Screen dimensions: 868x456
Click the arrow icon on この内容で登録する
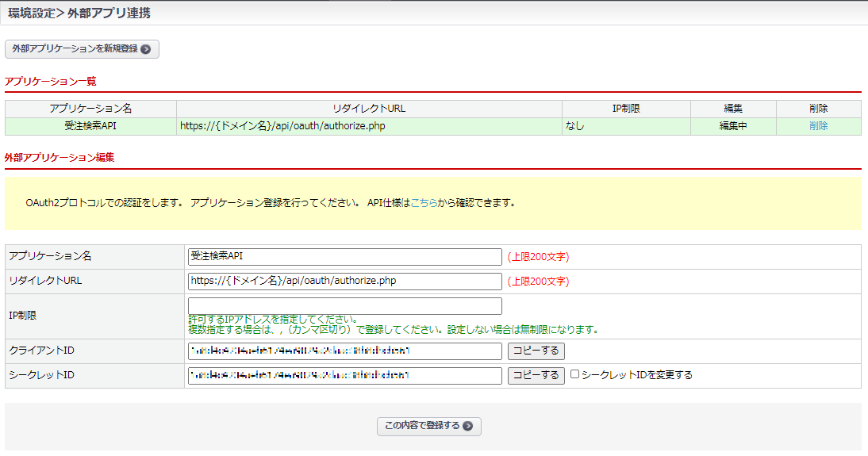(x=468, y=426)
